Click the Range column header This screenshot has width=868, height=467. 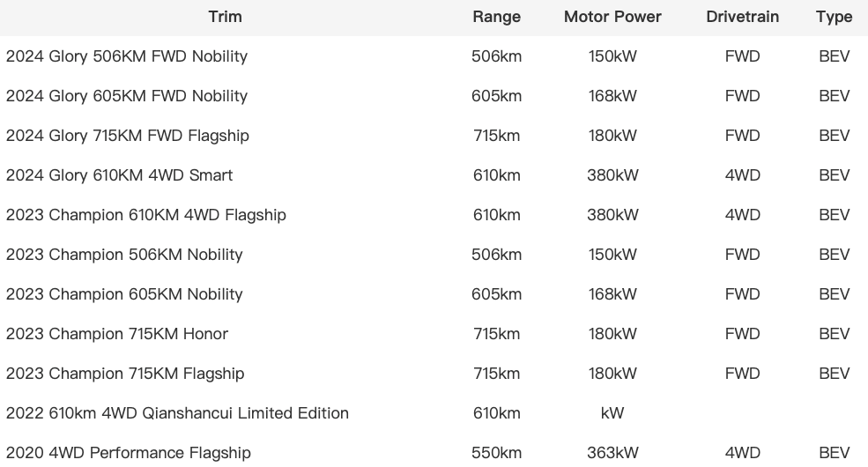point(496,17)
